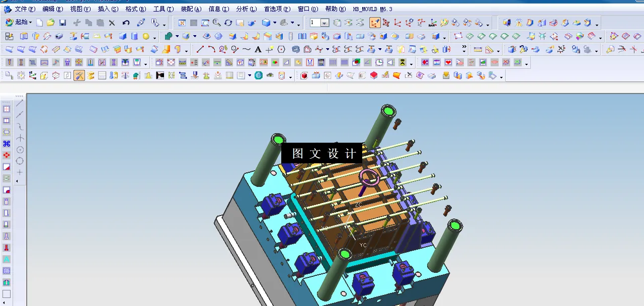
Task: Toggle the highlighted orientation snap tool
Action: pos(374,23)
